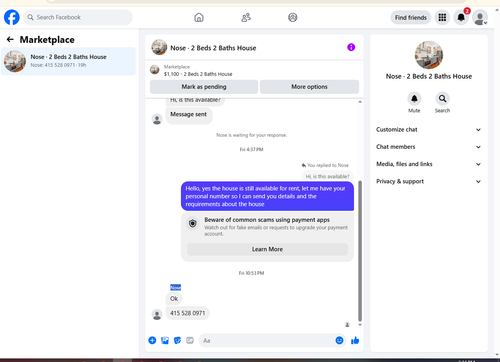
Task: Attach a photo using the image icon
Action: tap(165, 340)
